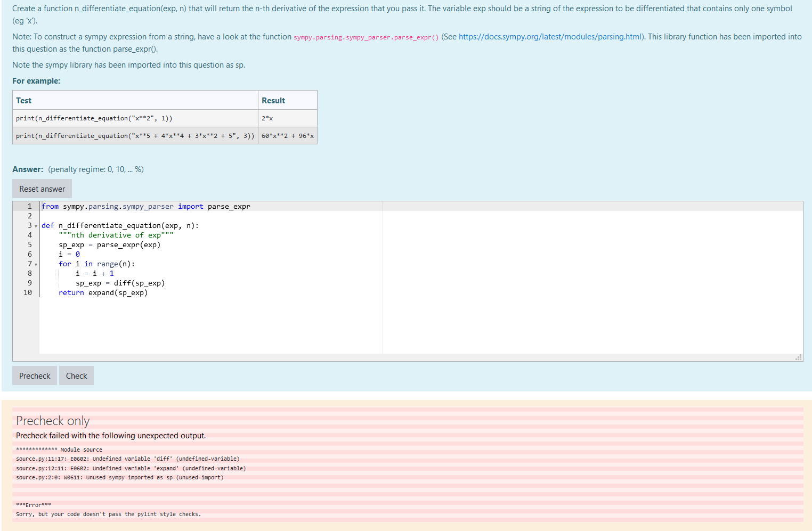812x531 pixels.
Task: Place cursor on the return expand line
Action: click(x=103, y=292)
